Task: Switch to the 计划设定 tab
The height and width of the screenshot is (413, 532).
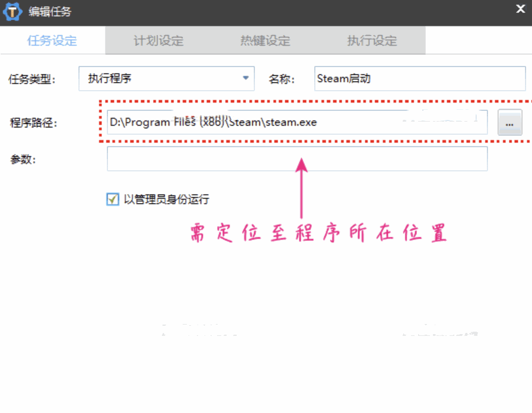Action: point(158,41)
